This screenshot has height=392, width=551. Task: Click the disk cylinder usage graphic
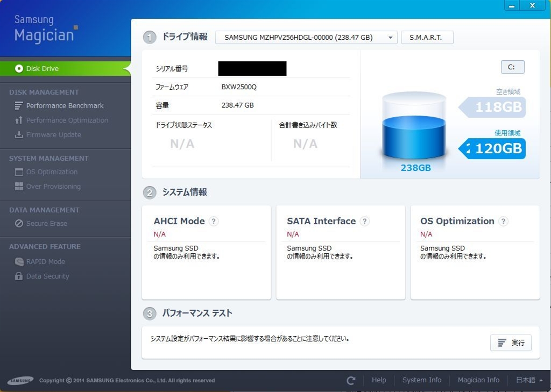coord(414,126)
